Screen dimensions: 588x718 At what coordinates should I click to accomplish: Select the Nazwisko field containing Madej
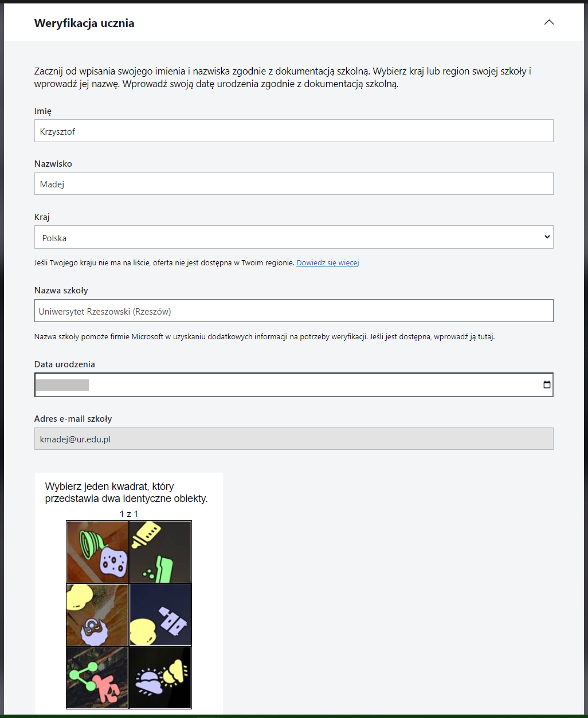click(293, 184)
